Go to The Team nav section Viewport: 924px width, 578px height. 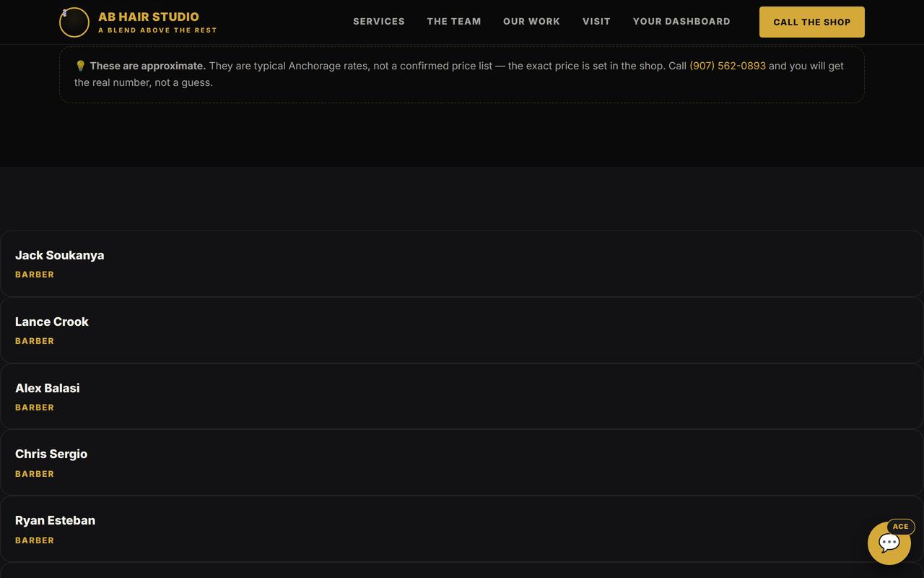(454, 22)
